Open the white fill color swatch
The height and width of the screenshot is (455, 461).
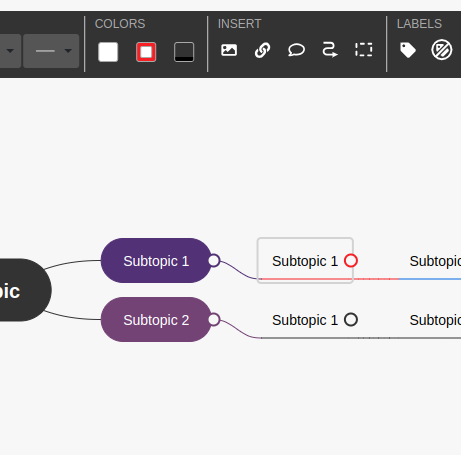point(108,52)
